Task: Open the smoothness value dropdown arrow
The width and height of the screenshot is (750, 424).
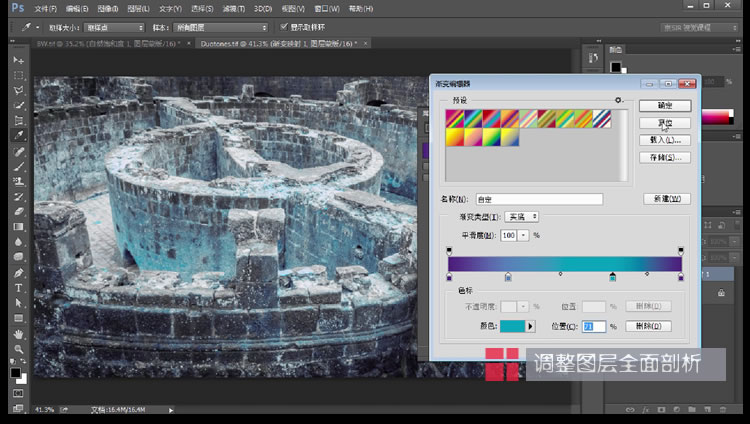Action: coord(524,235)
